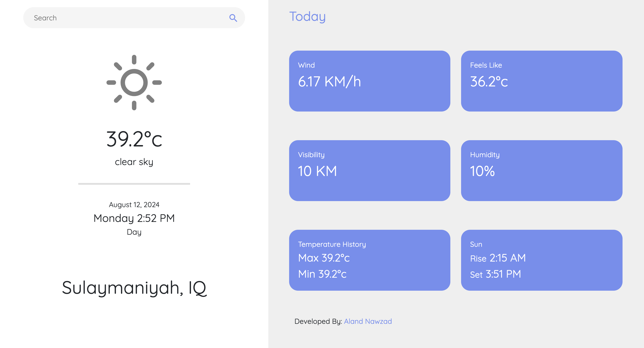
Task: Click the August 12, 2024 date
Action: [134, 204]
